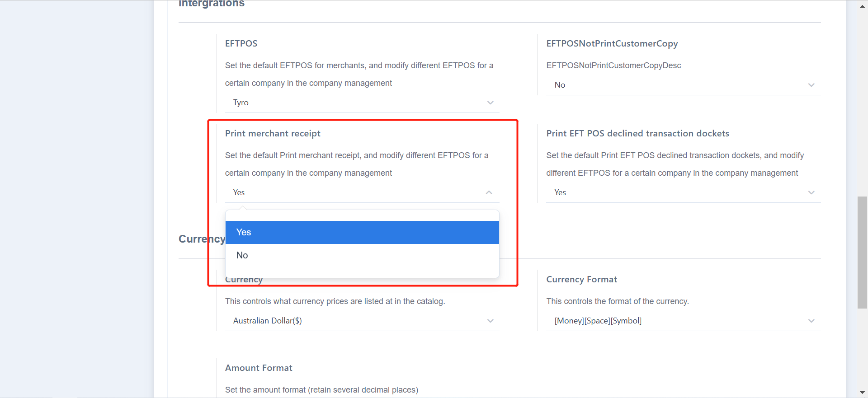The height and width of the screenshot is (398, 868).
Task: Switch EFTPOSNotPrintCustomerCopy from No to Yes
Action: coord(683,85)
